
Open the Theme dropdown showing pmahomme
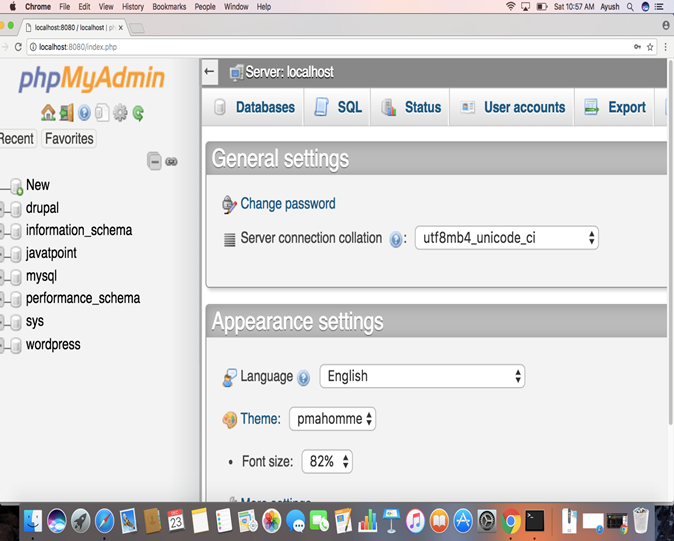click(332, 419)
